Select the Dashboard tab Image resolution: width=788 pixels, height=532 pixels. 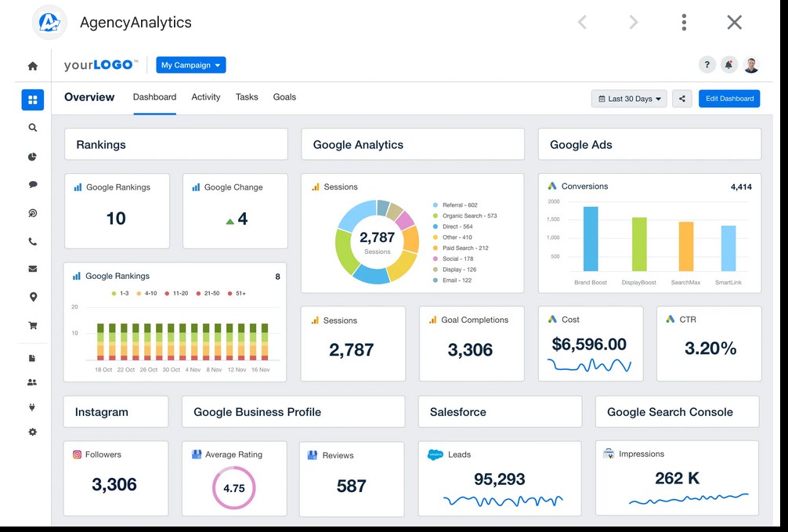(x=155, y=97)
